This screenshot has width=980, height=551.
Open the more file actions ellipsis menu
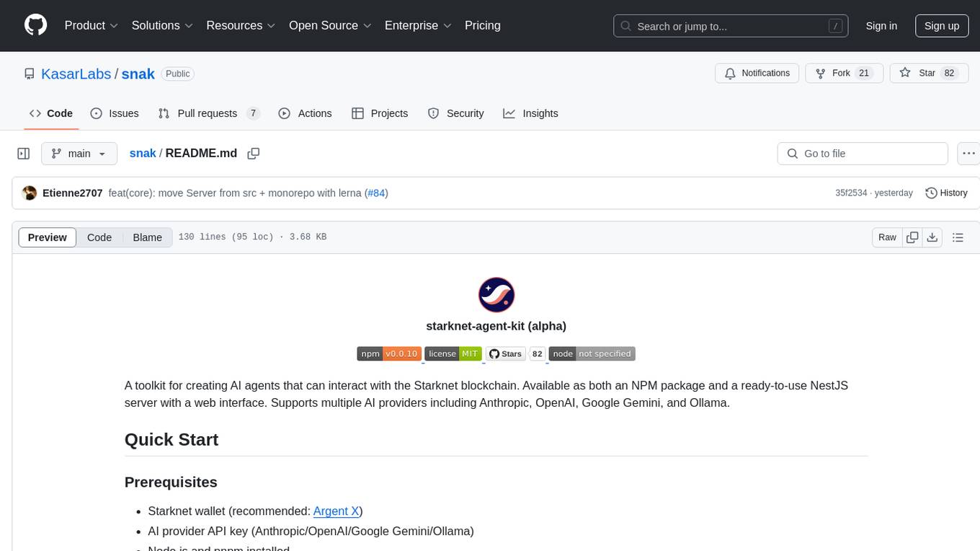pos(968,154)
